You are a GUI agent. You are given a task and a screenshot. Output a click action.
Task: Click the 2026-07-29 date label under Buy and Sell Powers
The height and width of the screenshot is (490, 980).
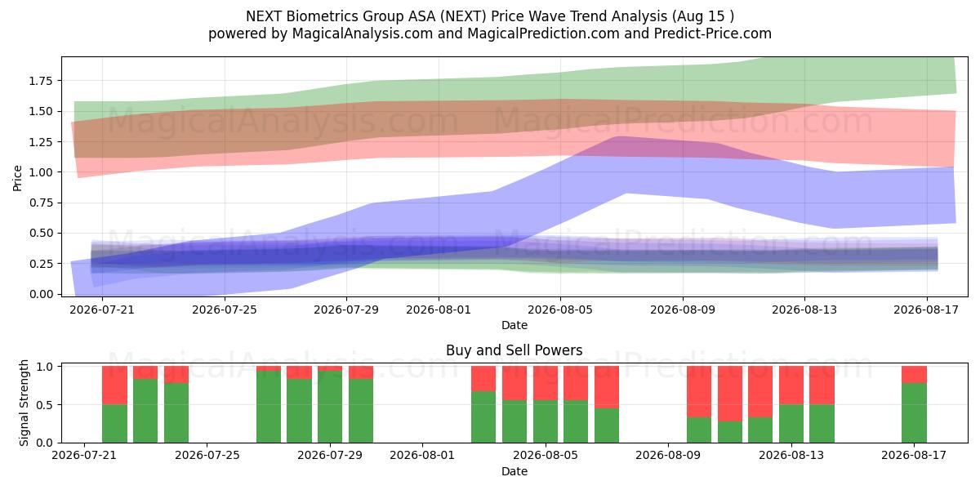tap(330, 456)
